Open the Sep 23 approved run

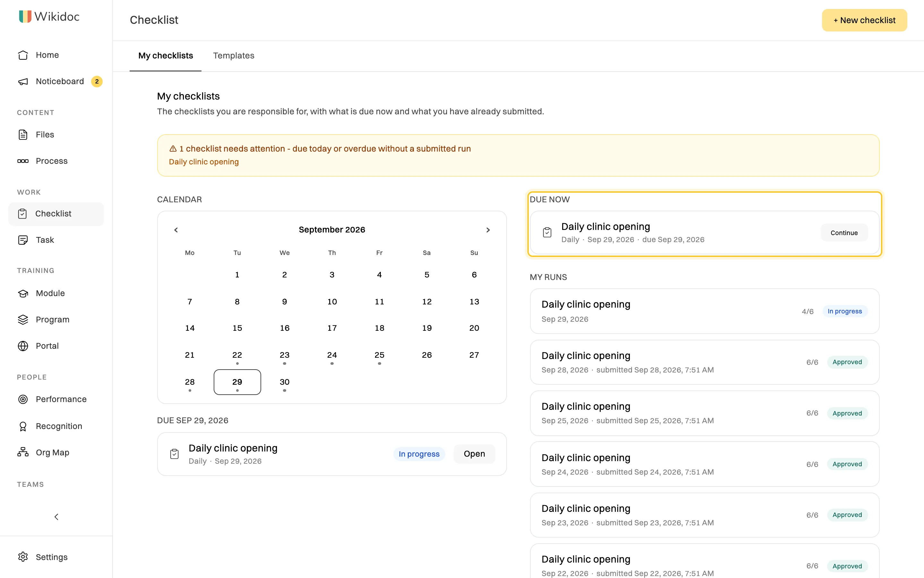tap(705, 515)
